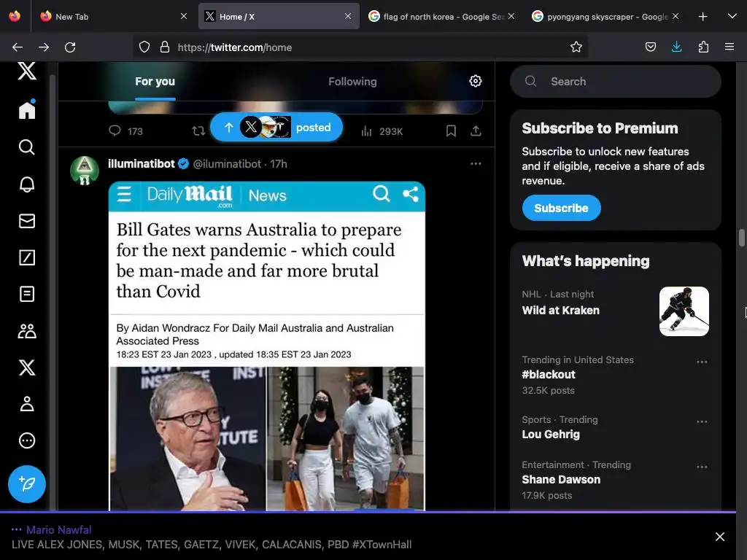This screenshot has width=747, height=560.
Task: Click in the Search input field
Action: pos(615,82)
